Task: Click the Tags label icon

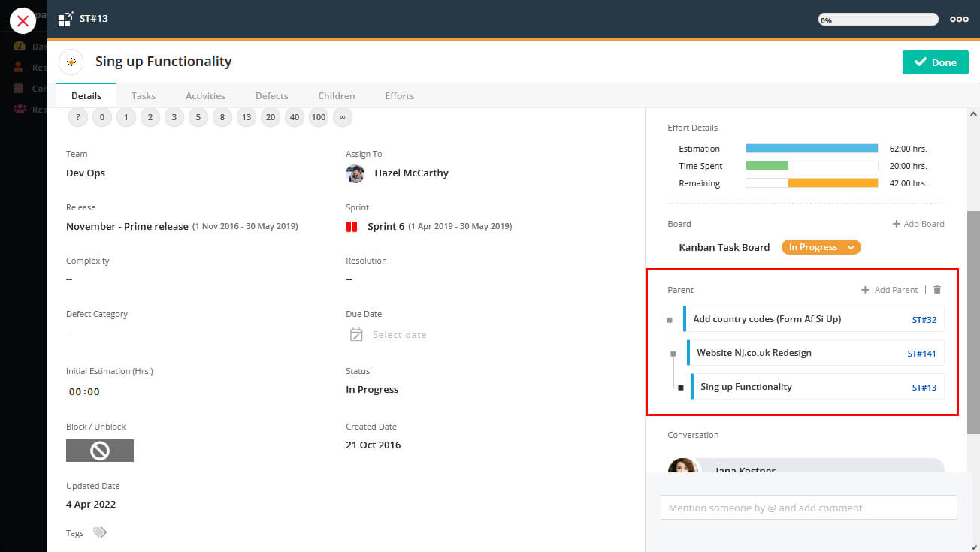Action: [x=99, y=532]
